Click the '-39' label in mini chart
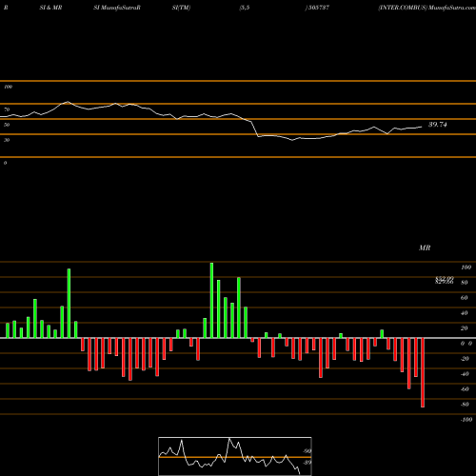The height and width of the screenshot is (476, 476). coord(307,462)
